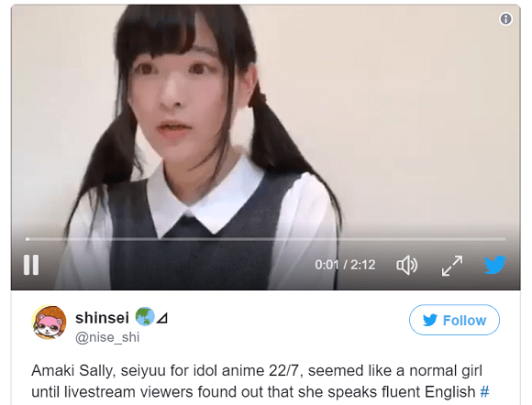Click the Twitter bird inside the Follow button

[430, 320]
